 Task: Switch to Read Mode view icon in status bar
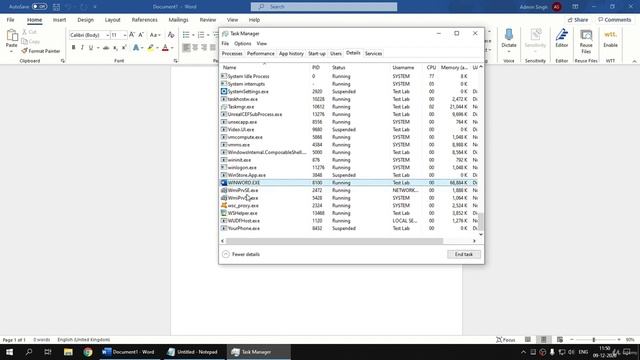(528, 340)
